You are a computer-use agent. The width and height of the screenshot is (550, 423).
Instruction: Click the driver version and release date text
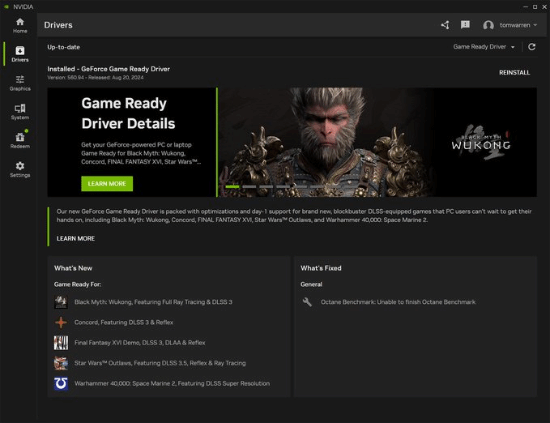point(95,78)
